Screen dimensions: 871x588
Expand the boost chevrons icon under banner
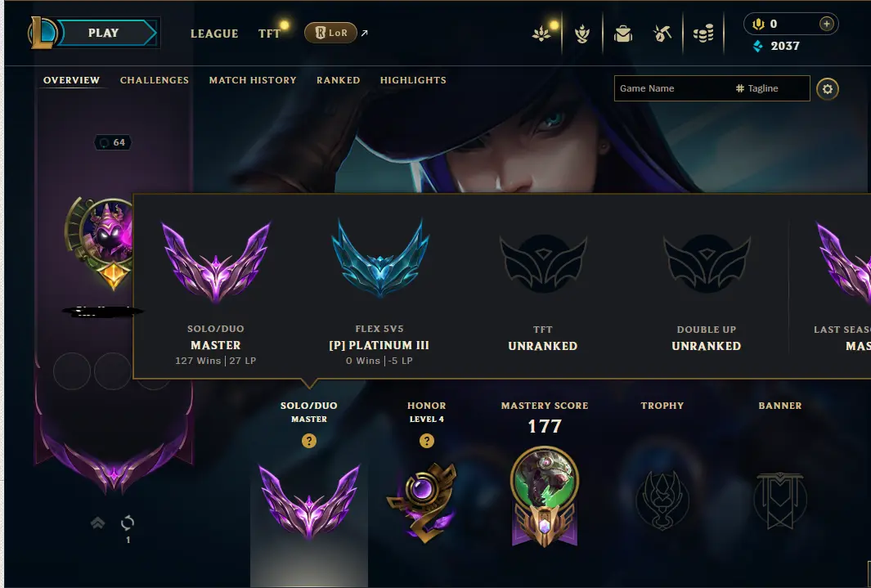click(98, 523)
